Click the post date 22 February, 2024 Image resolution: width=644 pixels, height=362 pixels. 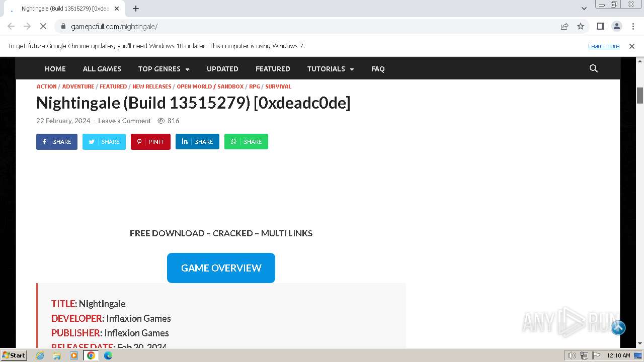(x=63, y=121)
